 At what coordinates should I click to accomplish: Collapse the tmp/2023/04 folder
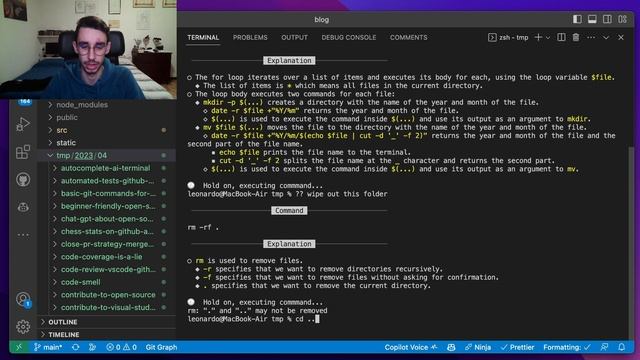[107, 155]
